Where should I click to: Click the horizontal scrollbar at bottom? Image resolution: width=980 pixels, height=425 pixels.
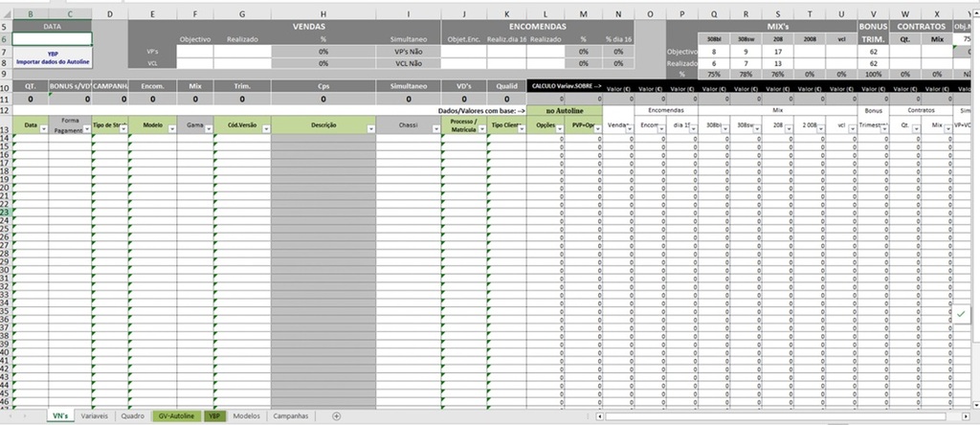click(x=766, y=416)
